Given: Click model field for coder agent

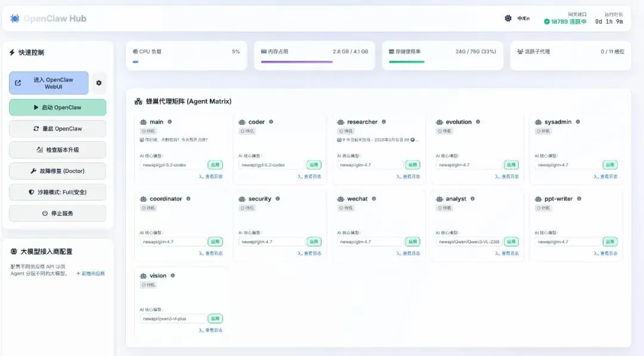Looking at the screenshot, I should tap(271, 165).
